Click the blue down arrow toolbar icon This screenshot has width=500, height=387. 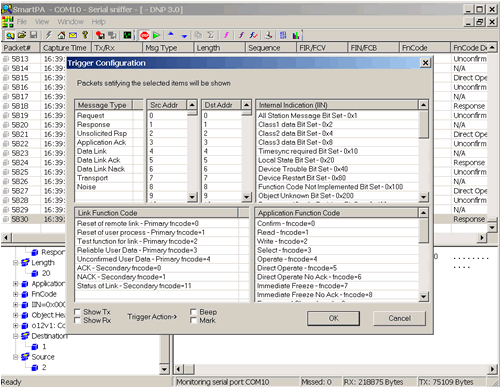tap(184, 35)
